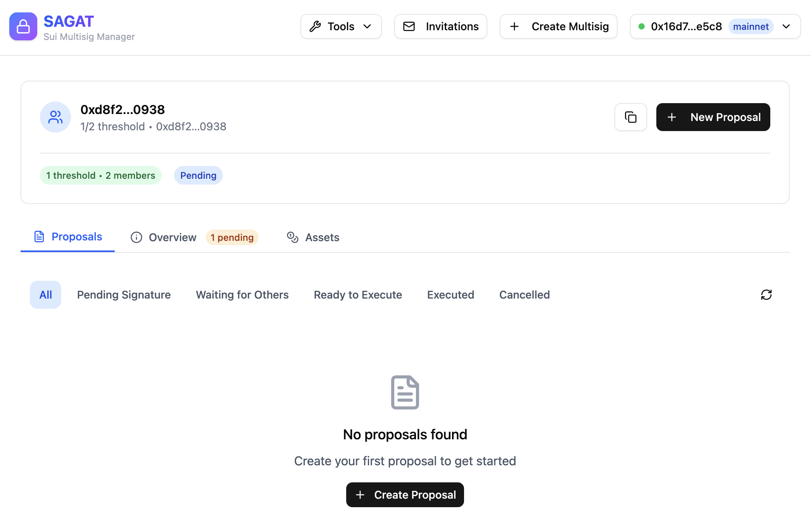The height and width of the screenshot is (532, 811).
Task: Click the Proposals document icon
Action: (x=39, y=237)
